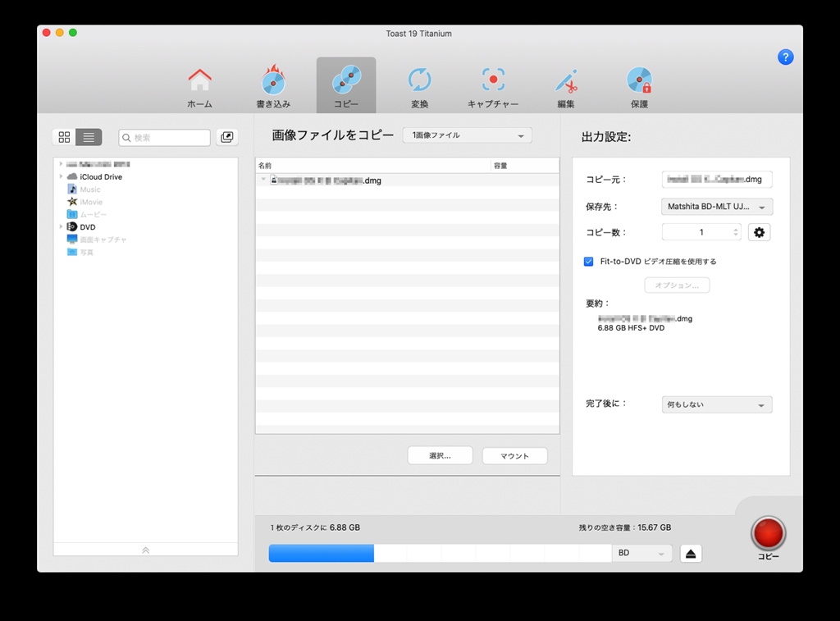Select the DVD sidebar item
The width and height of the screenshot is (840, 621).
click(87, 227)
